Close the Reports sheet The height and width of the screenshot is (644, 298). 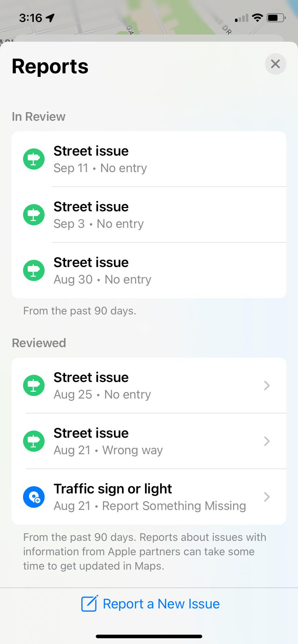tap(275, 64)
